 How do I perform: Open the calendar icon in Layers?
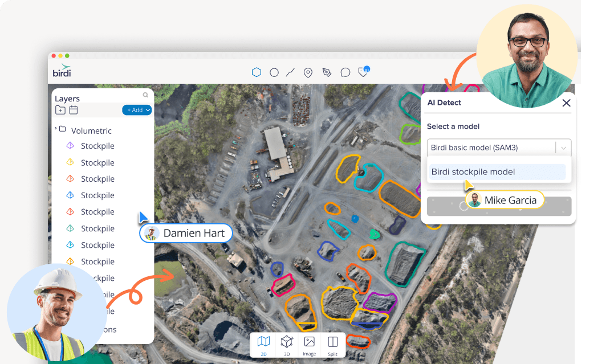pos(73,110)
